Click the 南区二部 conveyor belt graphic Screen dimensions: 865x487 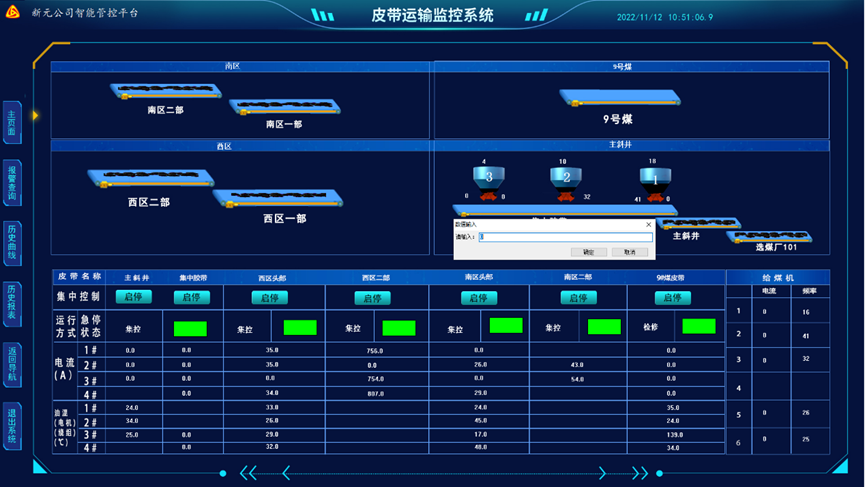[x=165, y=91]
